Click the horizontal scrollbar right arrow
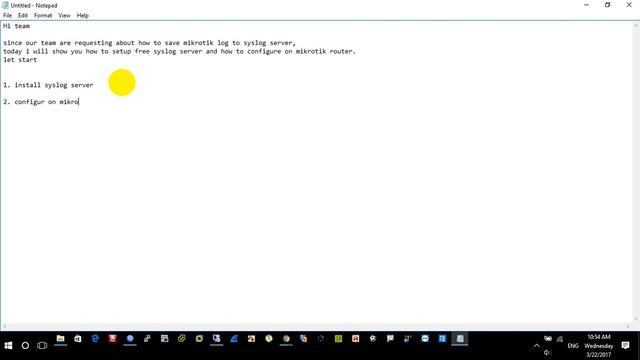 [x=628, y=326]
